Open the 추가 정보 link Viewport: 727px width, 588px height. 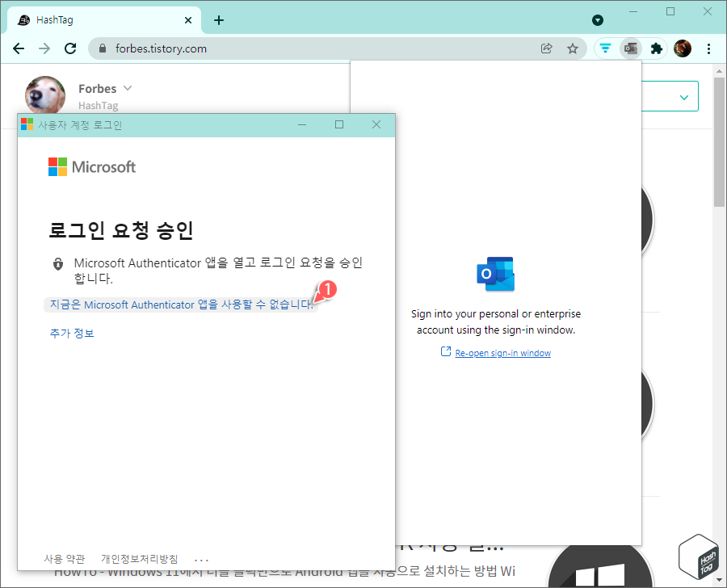(x=72, y=332)
